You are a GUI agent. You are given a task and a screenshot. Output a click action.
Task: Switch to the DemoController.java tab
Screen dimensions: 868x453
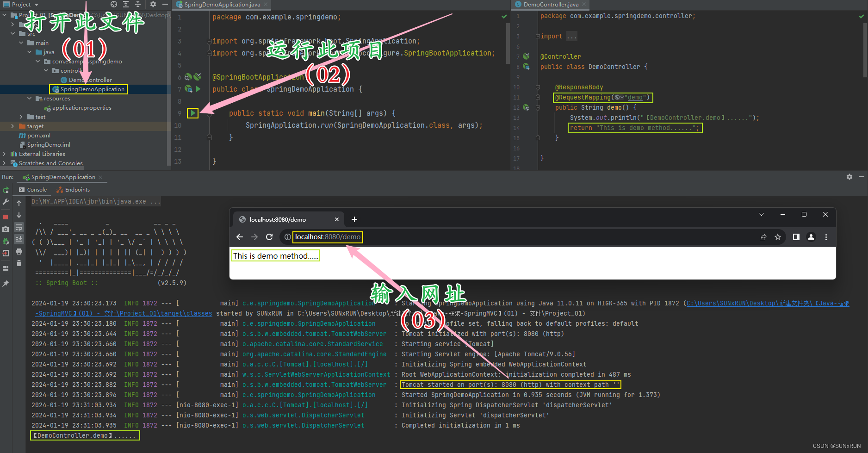click(x=550, y=5)
